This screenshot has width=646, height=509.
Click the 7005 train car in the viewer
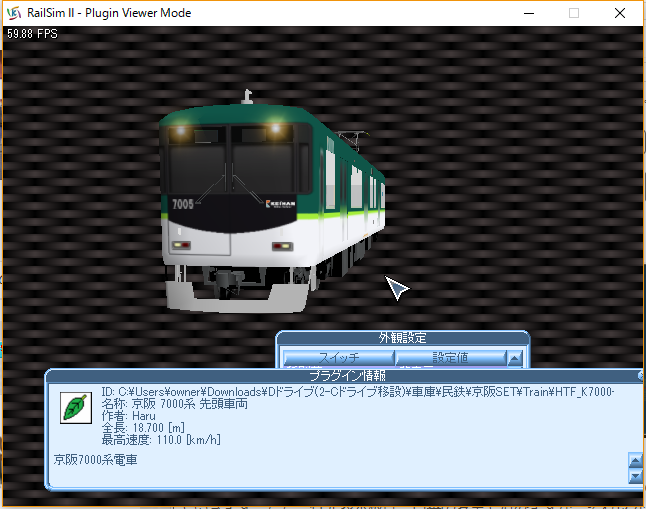pyautogui.click(x=272, y=202)
